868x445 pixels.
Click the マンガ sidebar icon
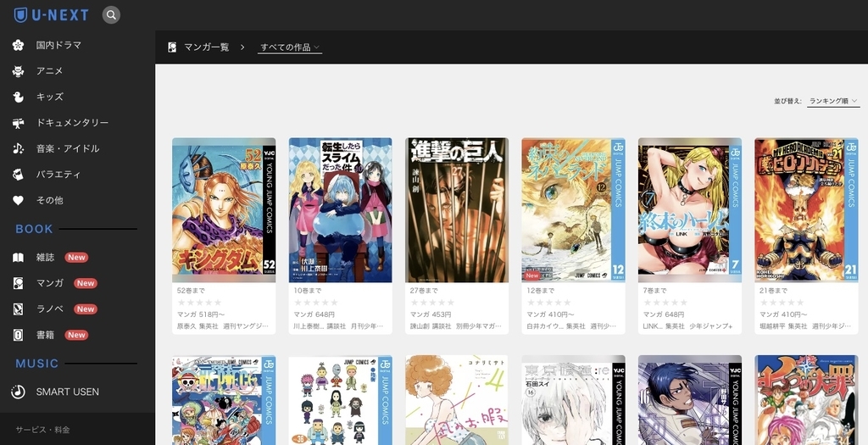click(19, 283)
